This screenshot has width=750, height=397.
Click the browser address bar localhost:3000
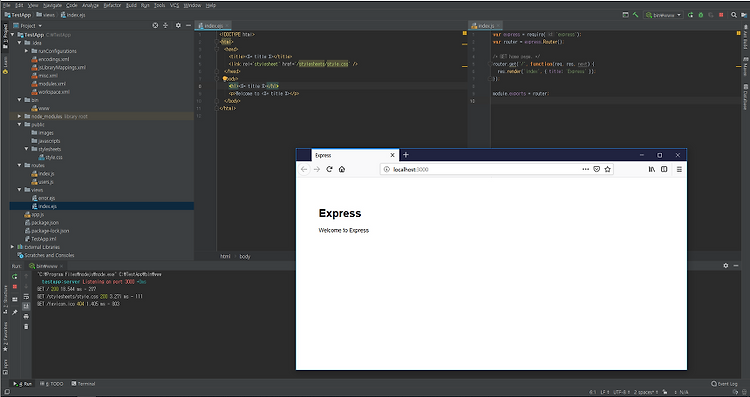[x=484, y=169]
